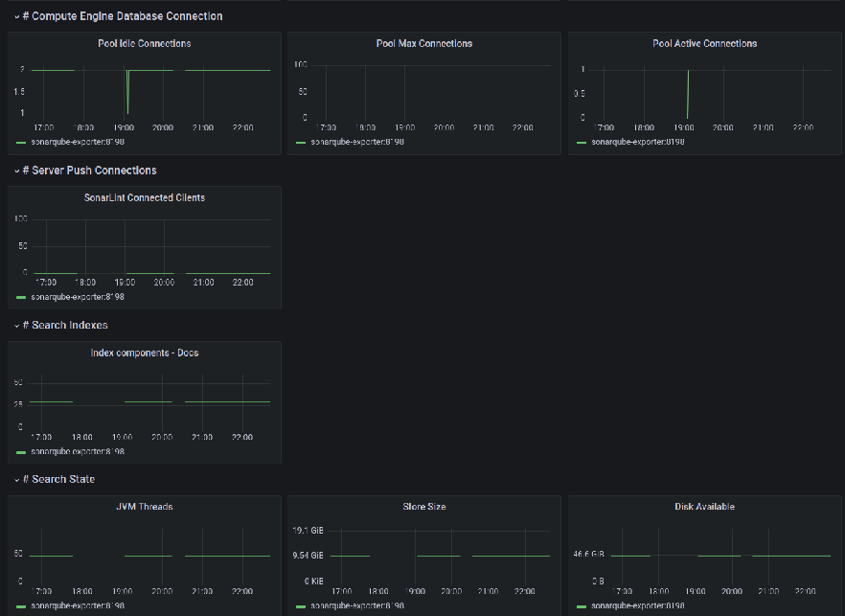Screen dimensions: 845x616
Task: Click the green legend color line under JVM Threads
Action: [22, 606]
